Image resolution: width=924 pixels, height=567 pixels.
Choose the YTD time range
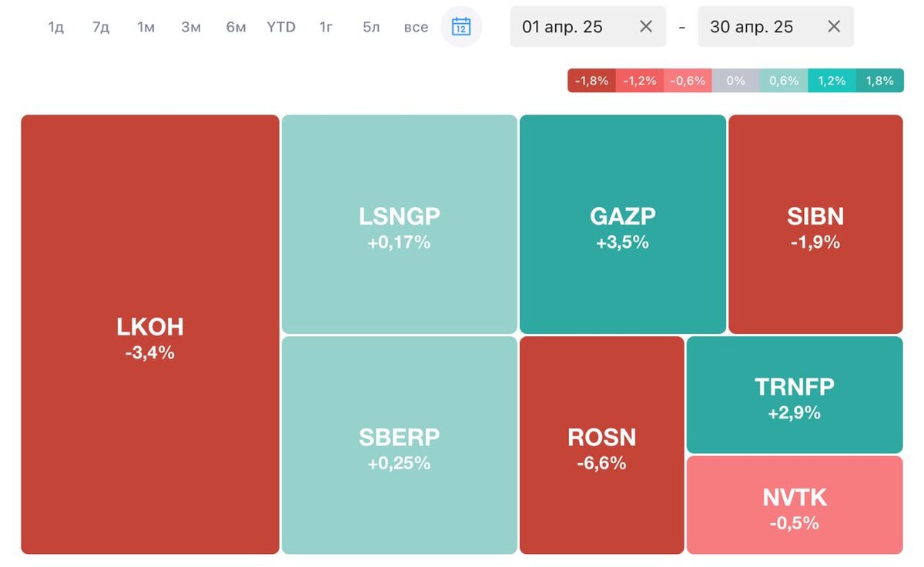coord(281,27)
